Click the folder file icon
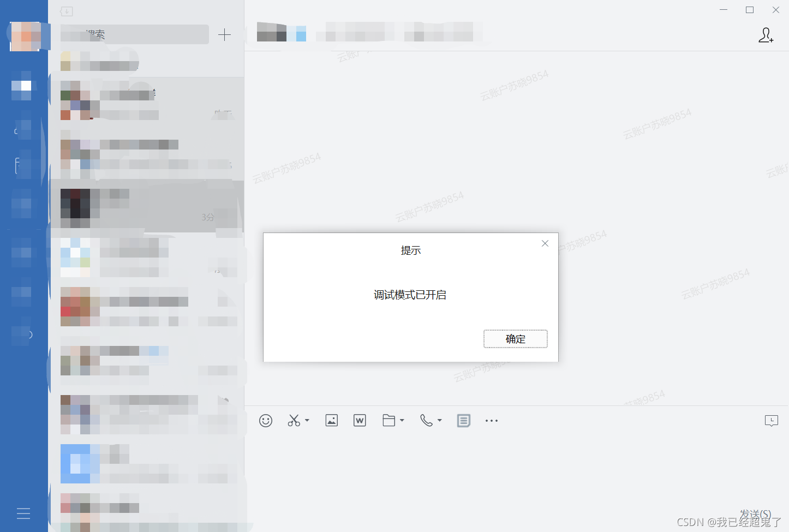 pyautogui.click(x=388, y=421)
